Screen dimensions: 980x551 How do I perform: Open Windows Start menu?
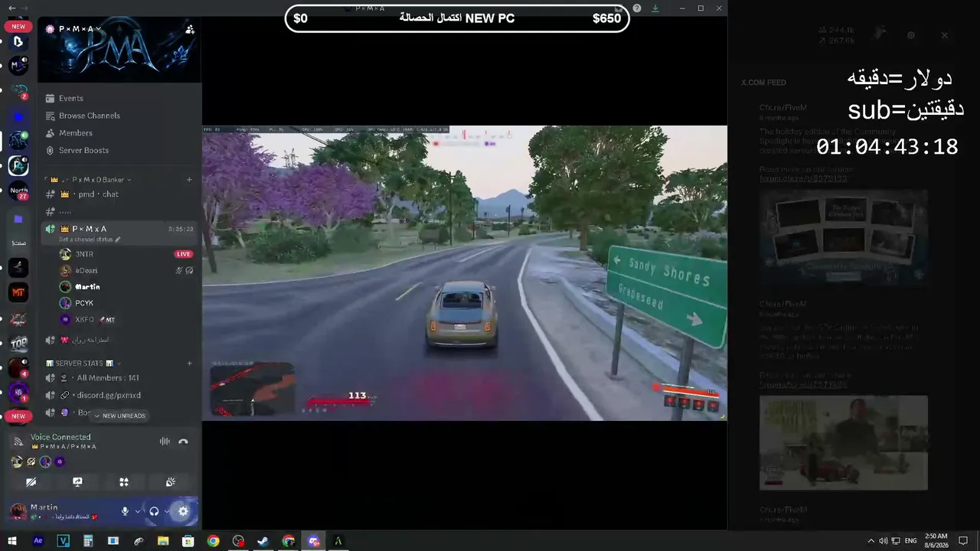click(x=12, y=541)
